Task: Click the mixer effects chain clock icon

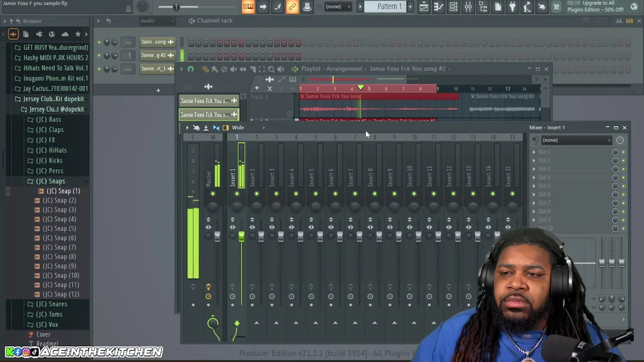Action: click(x=620, y=140)
